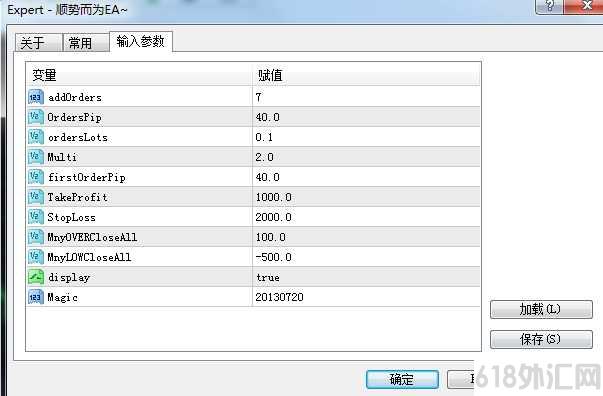Click the integer icon beside Magic
Image resolution: width=603 pixels, height=396 pixels.
(x=36, y=297)
